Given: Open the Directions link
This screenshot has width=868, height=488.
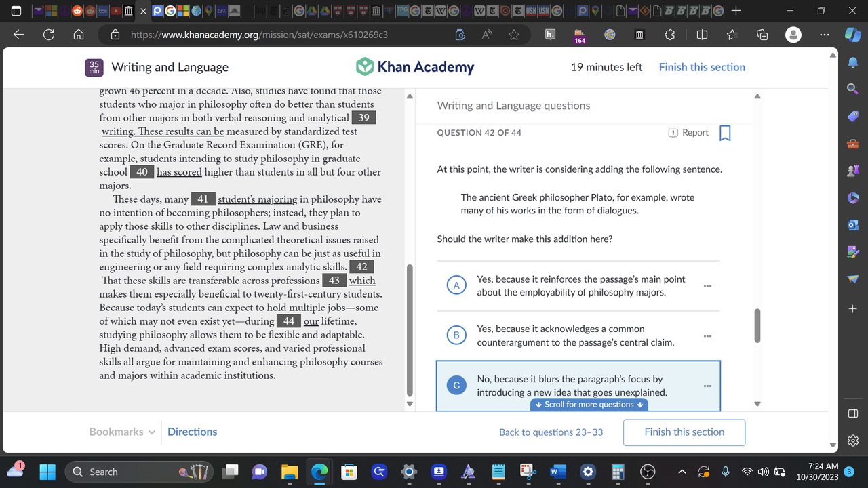Looking at the screenshot, I should pos(192,432).
